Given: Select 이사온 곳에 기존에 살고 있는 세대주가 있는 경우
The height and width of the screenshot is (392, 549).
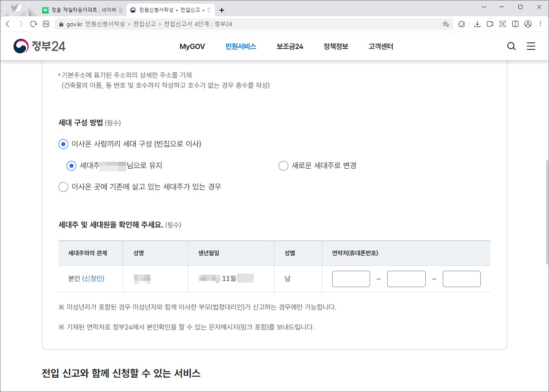Looking at the screenshot, I should 63,187.
